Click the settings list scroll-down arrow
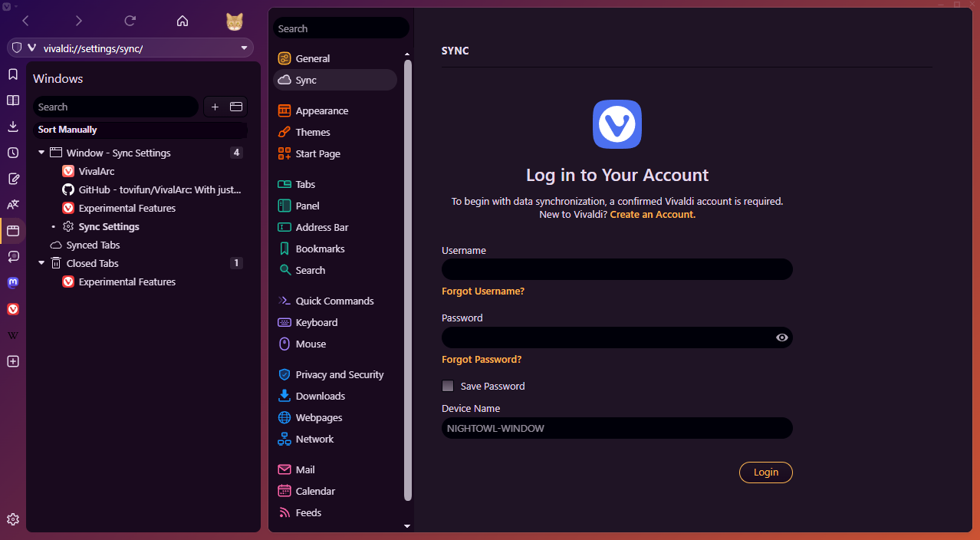 pos(407,526)
